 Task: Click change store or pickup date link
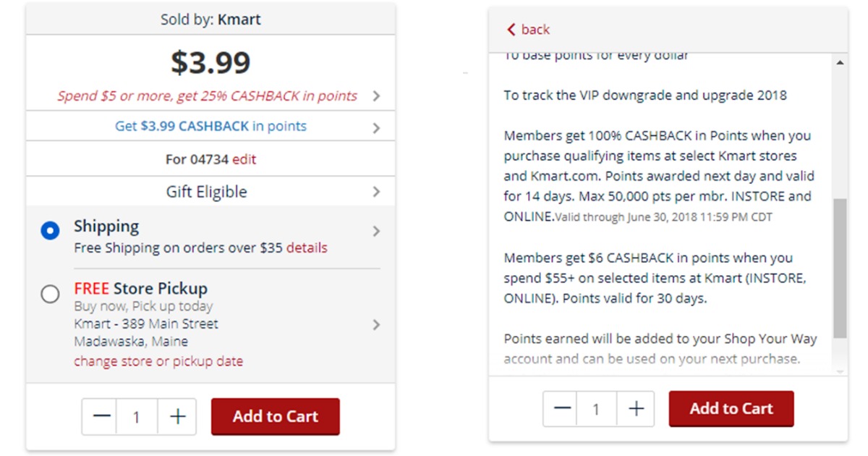click(158, 361)
